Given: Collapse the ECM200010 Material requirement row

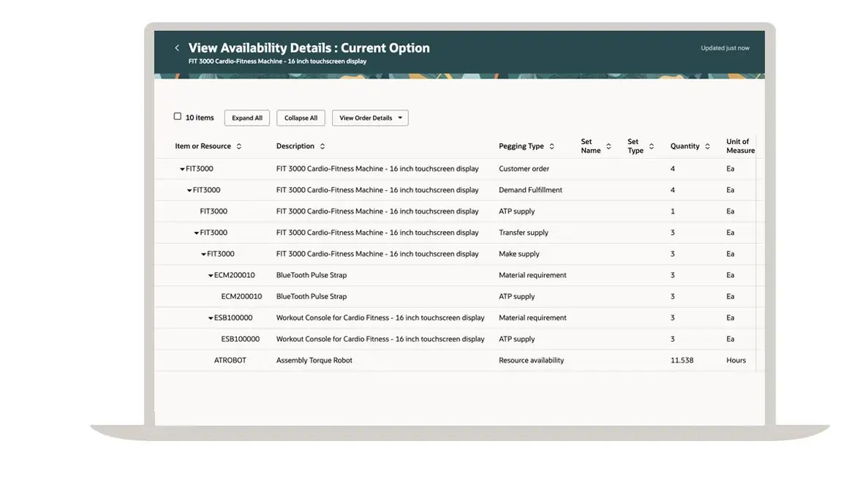Looking at the screenshot, I should [x=211, y=276].
